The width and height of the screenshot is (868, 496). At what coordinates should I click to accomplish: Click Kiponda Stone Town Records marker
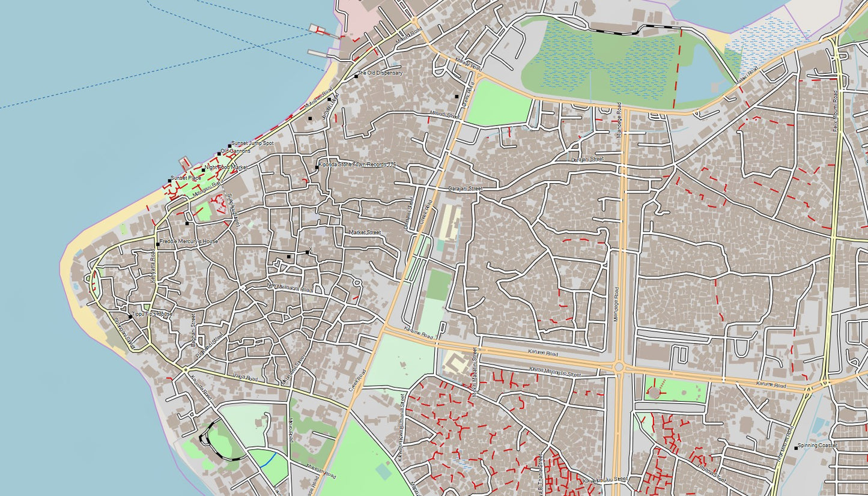[x=317, y=167]
